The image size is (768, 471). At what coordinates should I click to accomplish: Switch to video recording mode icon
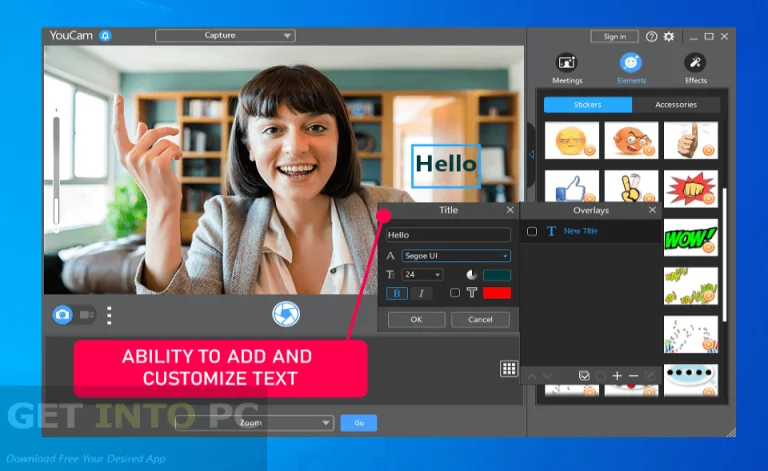coord(86,315)
